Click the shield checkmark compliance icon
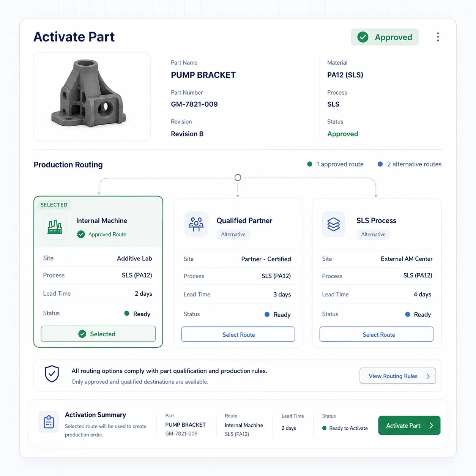This screenshot has width=476, height=476. tap(52, 374)
